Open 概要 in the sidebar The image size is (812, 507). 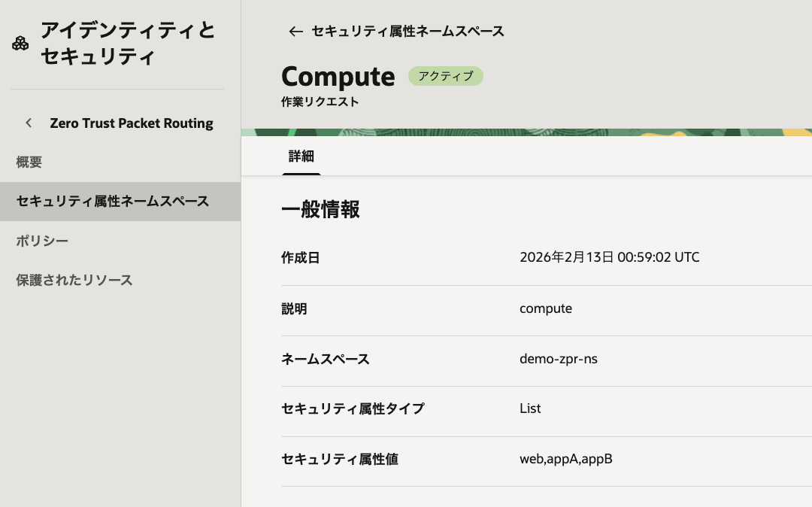(29, 162)
